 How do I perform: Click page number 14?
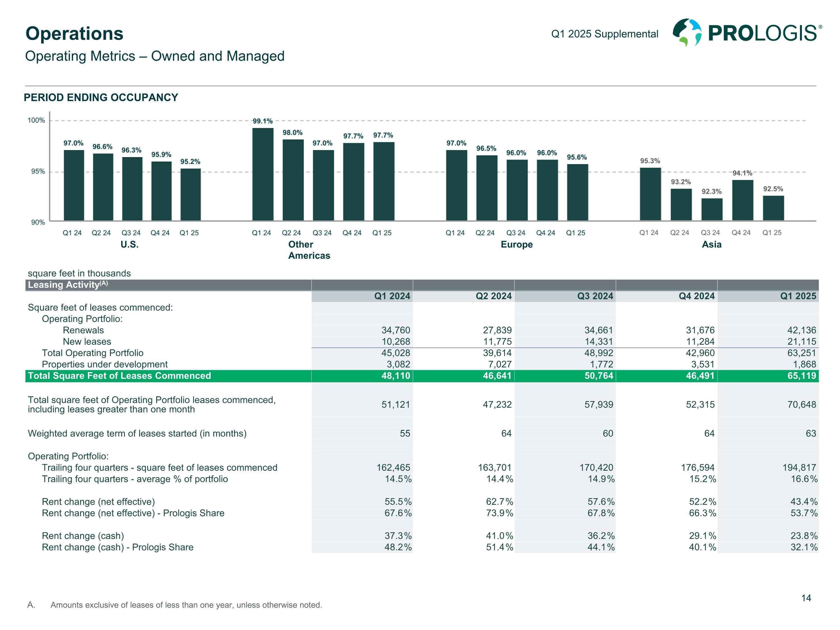click(806, 598)
